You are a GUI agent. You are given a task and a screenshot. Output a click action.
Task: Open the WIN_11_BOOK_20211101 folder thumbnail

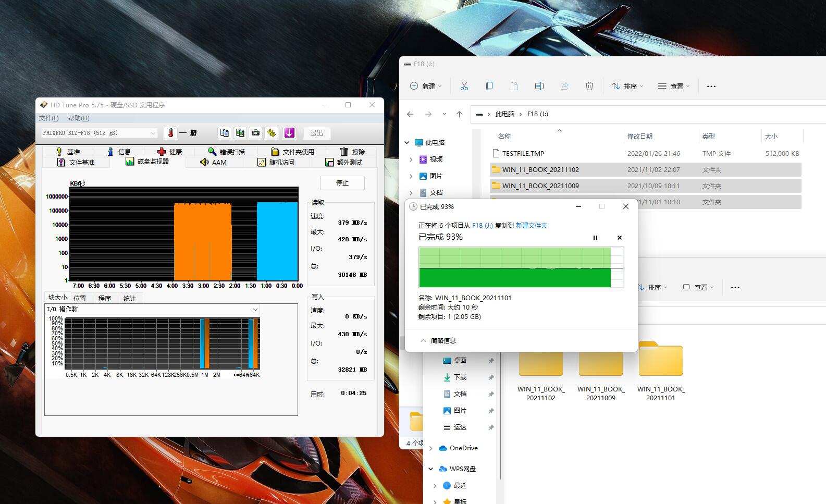click(661, 371)
